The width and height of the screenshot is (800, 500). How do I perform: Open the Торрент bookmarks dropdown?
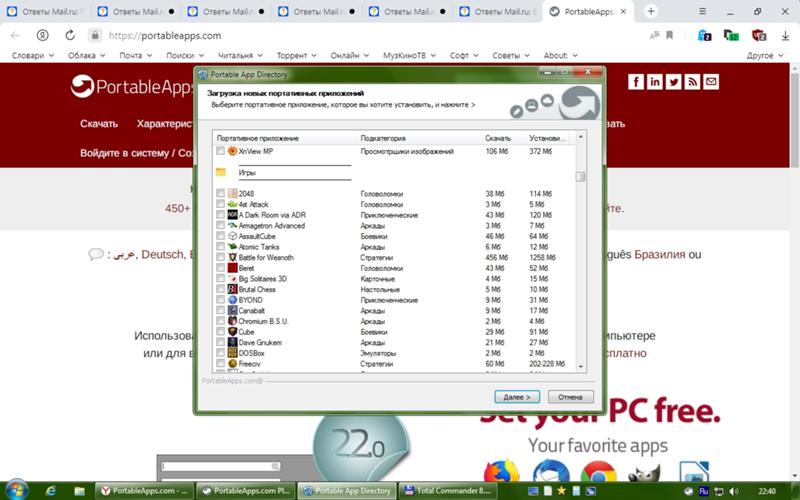coord(297,55)
